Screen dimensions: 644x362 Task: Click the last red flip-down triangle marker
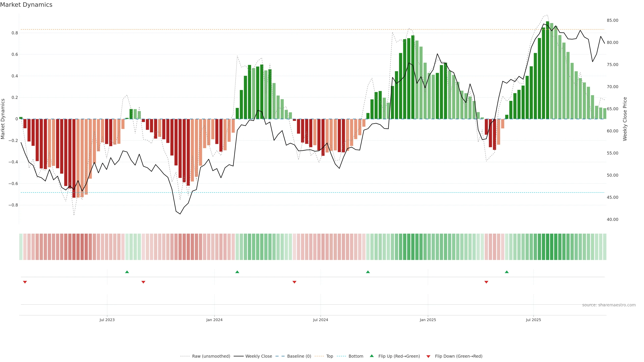click(486, 282)
